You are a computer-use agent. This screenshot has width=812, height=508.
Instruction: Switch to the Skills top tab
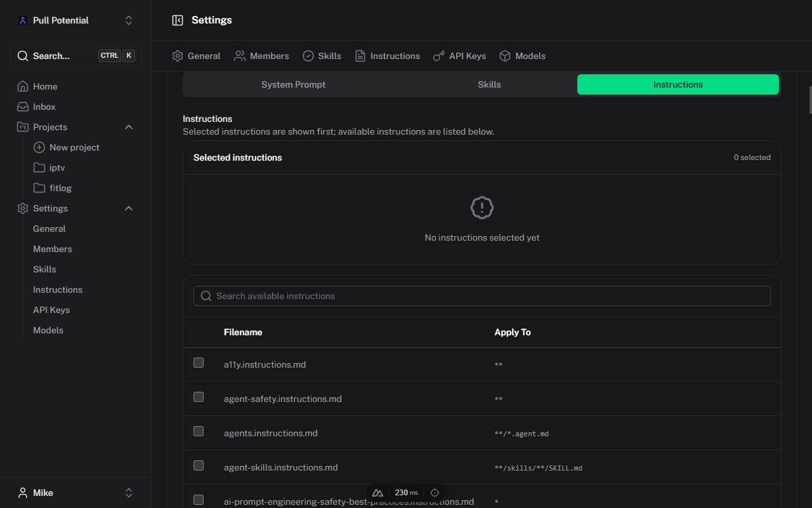click(322, 56)
